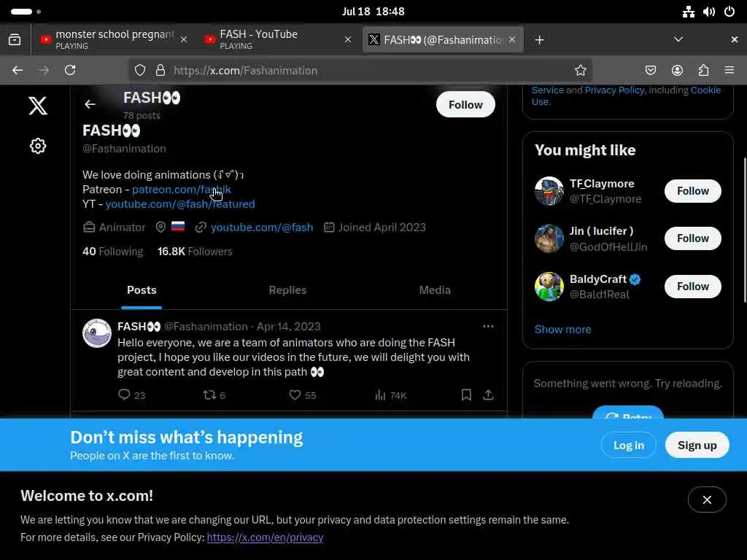This screenshot has height=560, width=747.
Task: Close the monster school pregnant tab
Action: pyautogui.click(x=184, y=39)
